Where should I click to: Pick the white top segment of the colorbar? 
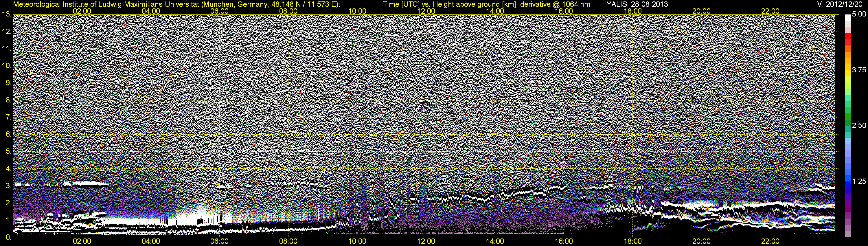pos(848,18)
